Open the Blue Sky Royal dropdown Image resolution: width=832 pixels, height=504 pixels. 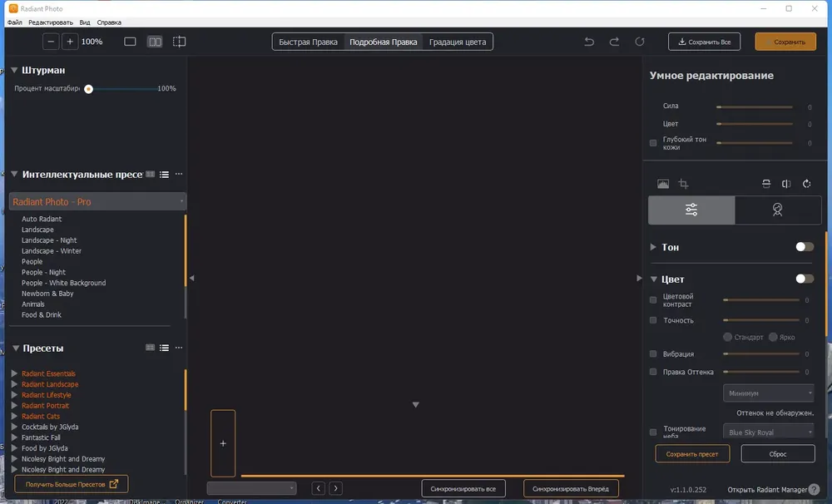[x=768, y=432]
